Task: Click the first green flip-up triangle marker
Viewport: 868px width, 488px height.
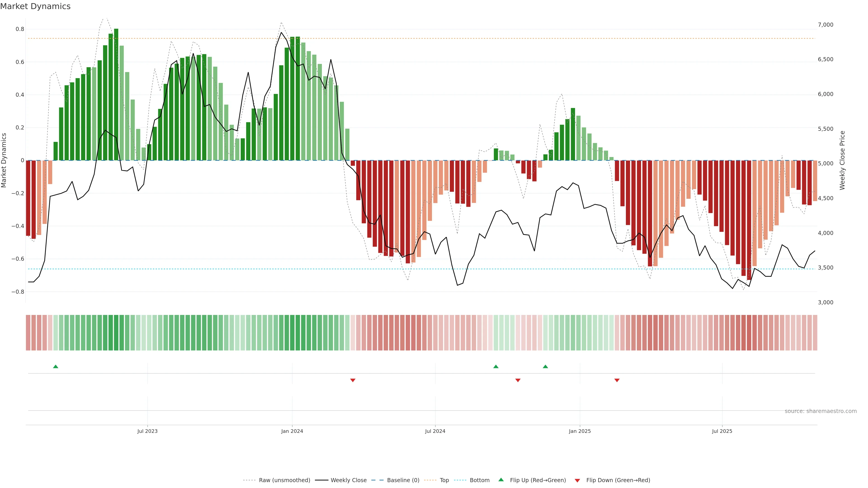Action: pyautogui.click(x=56, y=366)
